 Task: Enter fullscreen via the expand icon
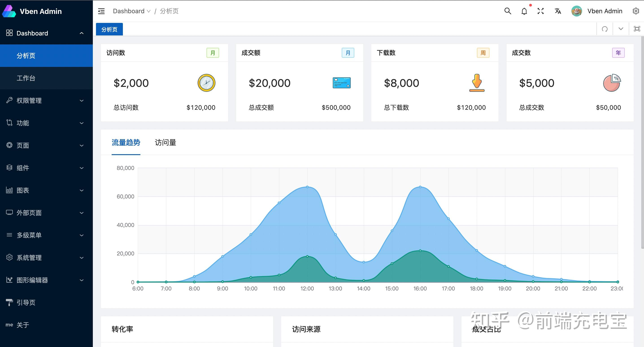tap(540, 11)
